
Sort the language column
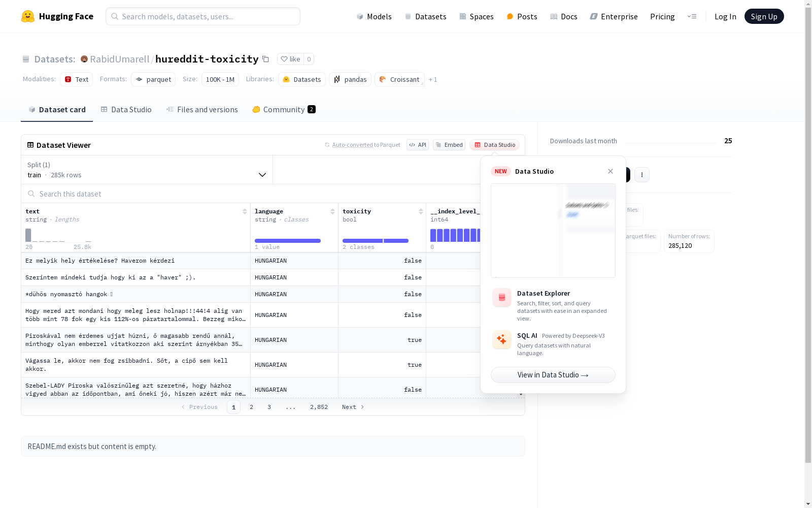point(332,211)
